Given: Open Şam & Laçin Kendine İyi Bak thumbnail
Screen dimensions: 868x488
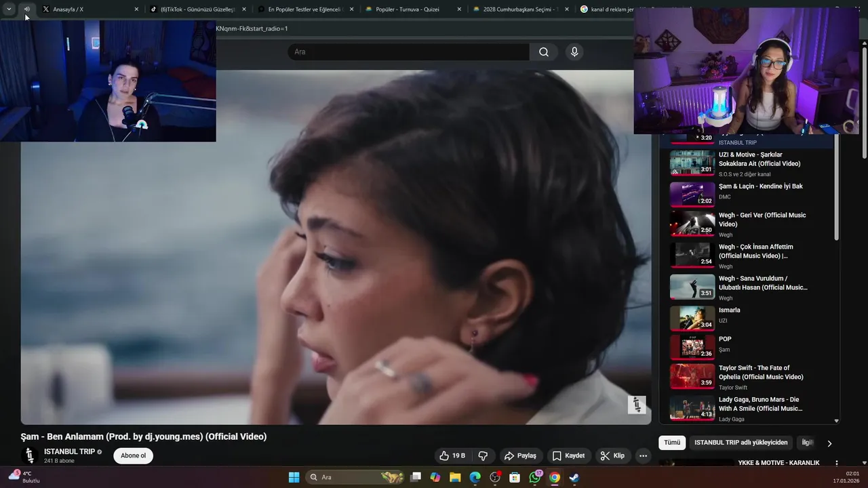Looking at the screenshot, I should [x=692, y=195].
